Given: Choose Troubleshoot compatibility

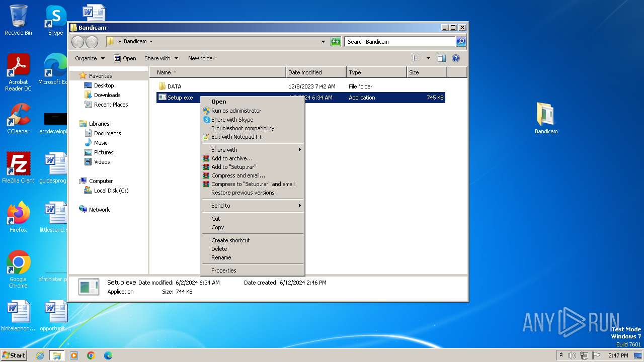Looking at the screenshot, I should click(x=253, y=128).
